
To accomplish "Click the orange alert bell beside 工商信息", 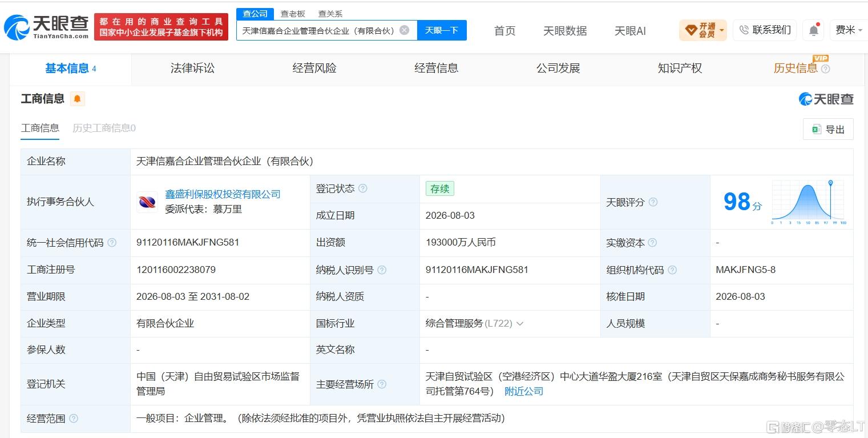I will click(78, 99).
